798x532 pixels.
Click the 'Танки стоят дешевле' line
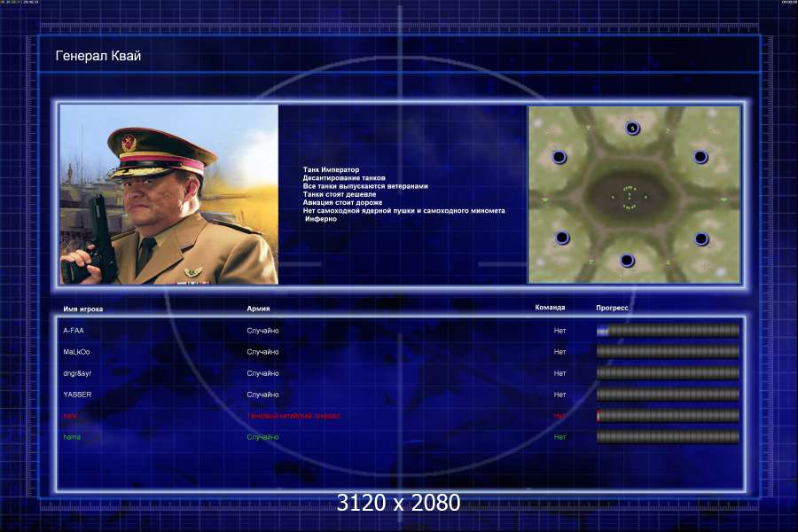tap(340, 194)
